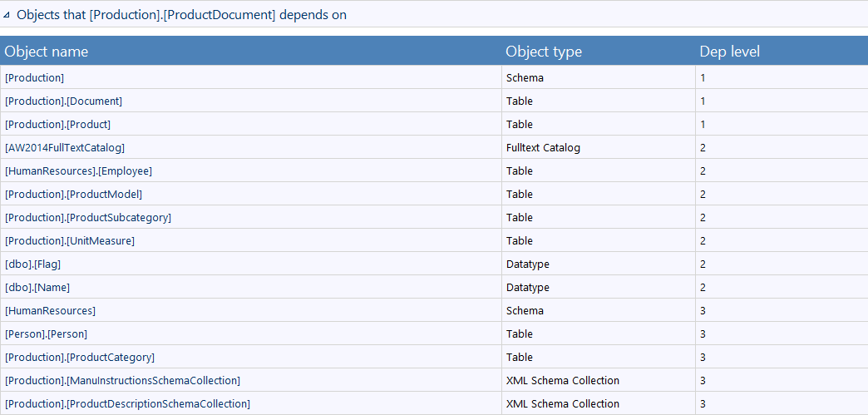Open the [HumanResources] schema link
The image size is (868, 415).
tap(50, 311)
